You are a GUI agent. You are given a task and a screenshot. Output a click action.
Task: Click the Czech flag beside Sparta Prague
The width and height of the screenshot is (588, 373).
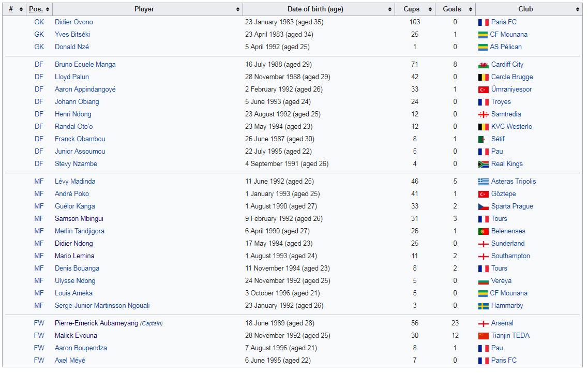[484, 206]
